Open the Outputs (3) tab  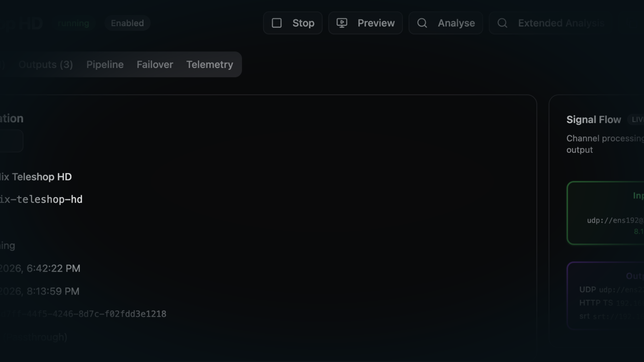(46, 65)
